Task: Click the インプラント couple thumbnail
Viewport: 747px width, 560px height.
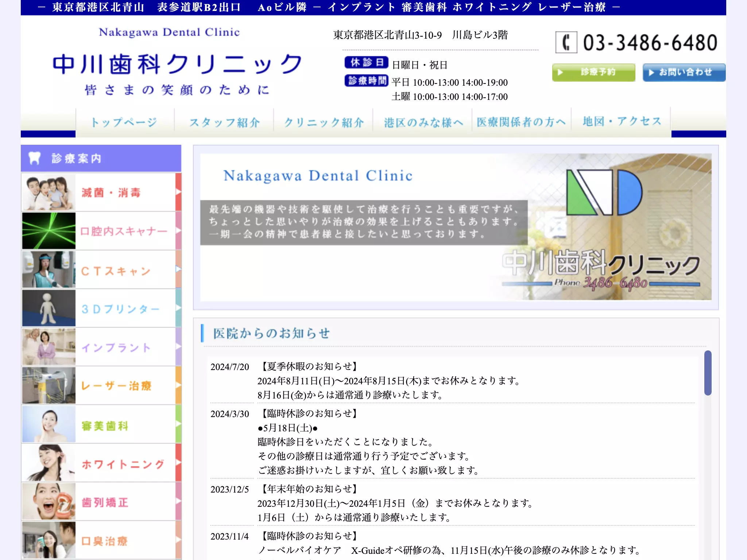Action: point(49,347)
